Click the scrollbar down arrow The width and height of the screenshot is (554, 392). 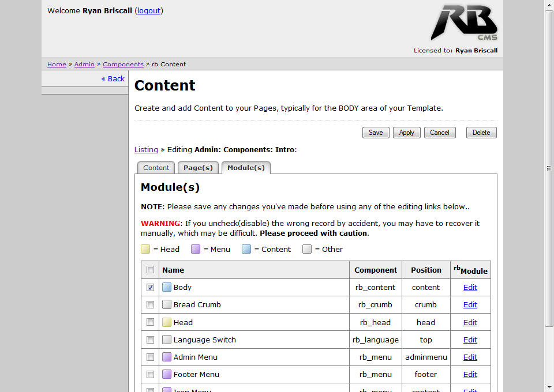549,387
